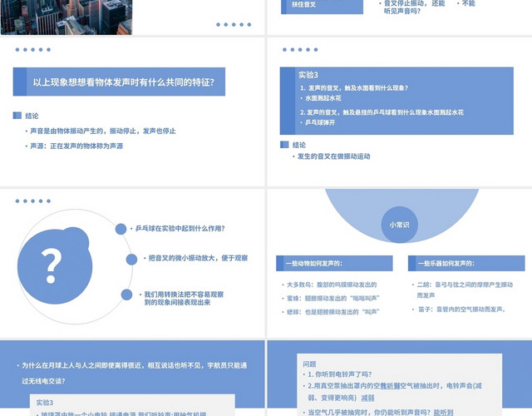Select the text '我们用转换法把不容易观察到的现象间接表现出来'
Viewport: 532px width, 416px height.
click(184, 298)
